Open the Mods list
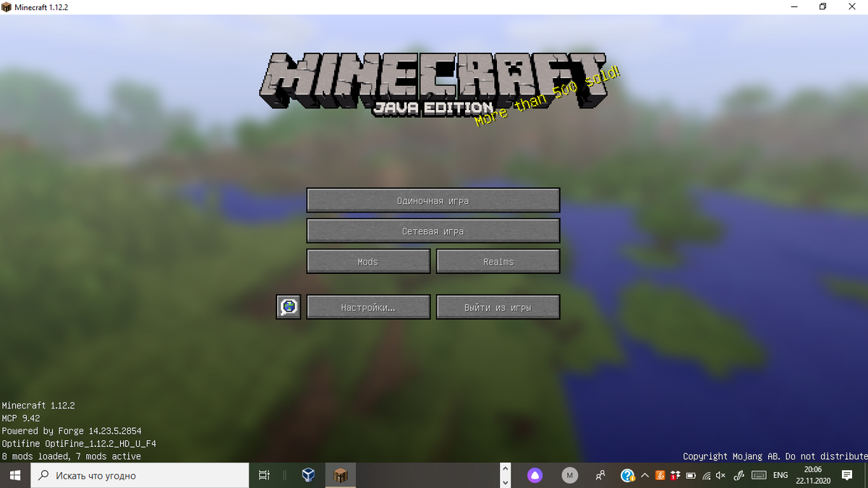868x488 pixels. point(368,262)
